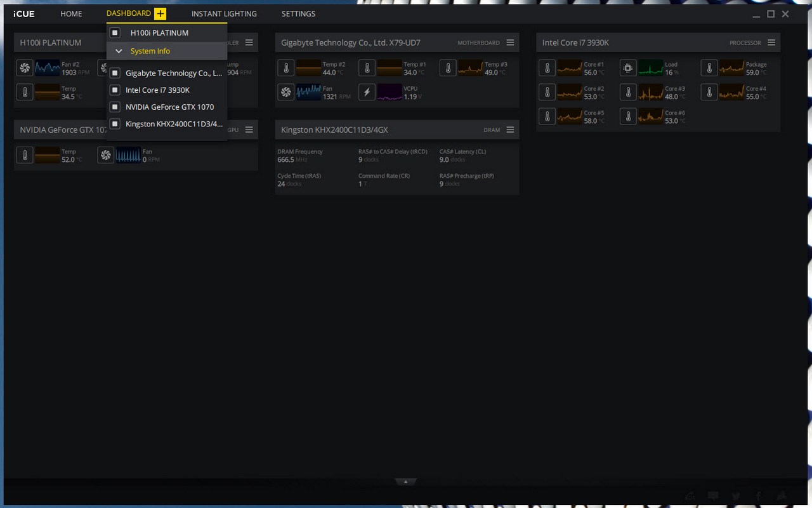The width and height of the screenshot is (812, 508).
Task: Click the green CPU Load graph
Action: tap(650, 68)
